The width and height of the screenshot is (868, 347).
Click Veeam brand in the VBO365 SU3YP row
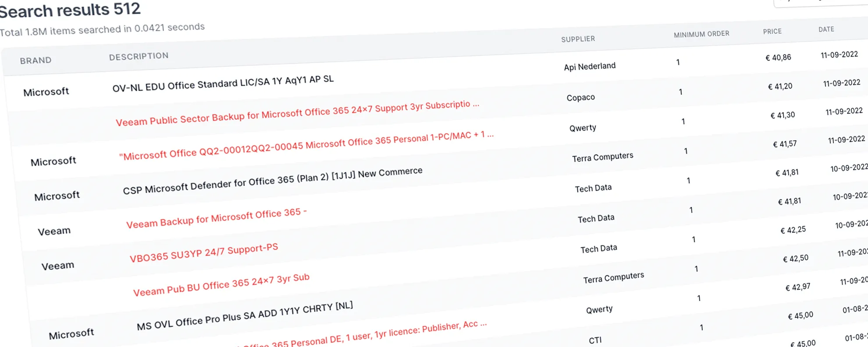[57, 266]
